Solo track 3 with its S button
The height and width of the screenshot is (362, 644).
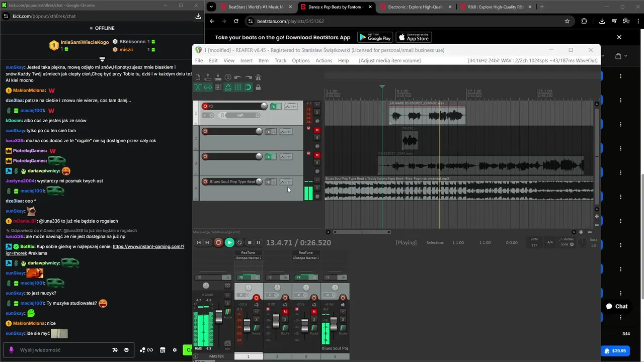(317, 162)
